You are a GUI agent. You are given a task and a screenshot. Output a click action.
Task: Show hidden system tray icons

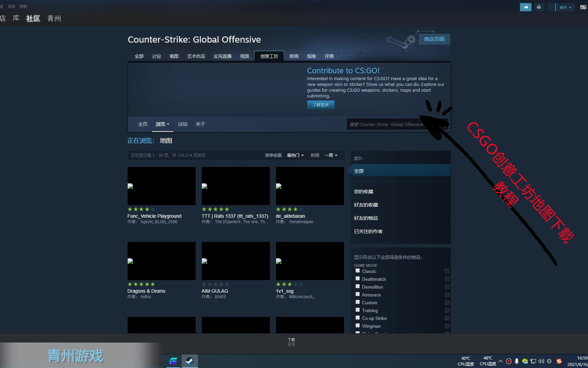[501, 361]
